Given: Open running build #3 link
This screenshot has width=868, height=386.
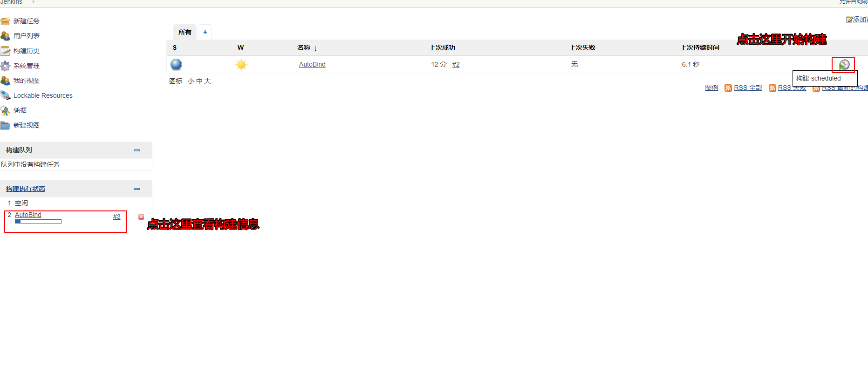Looking at the screenshot, I should point(116,217).
